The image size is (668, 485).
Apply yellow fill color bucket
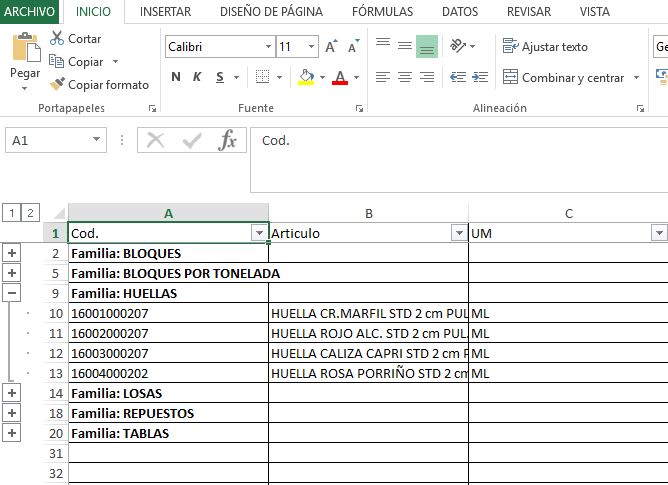(306, 77)
